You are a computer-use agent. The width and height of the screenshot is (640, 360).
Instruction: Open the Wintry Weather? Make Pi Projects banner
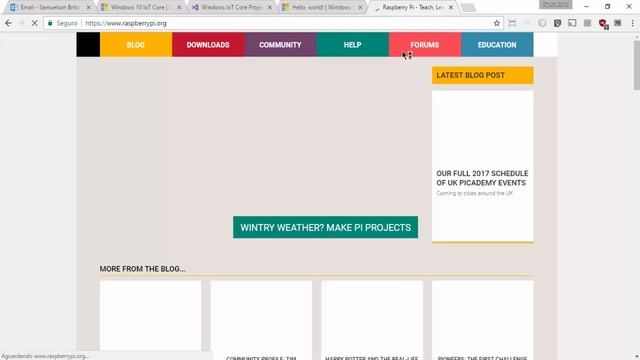click(325, 227)
